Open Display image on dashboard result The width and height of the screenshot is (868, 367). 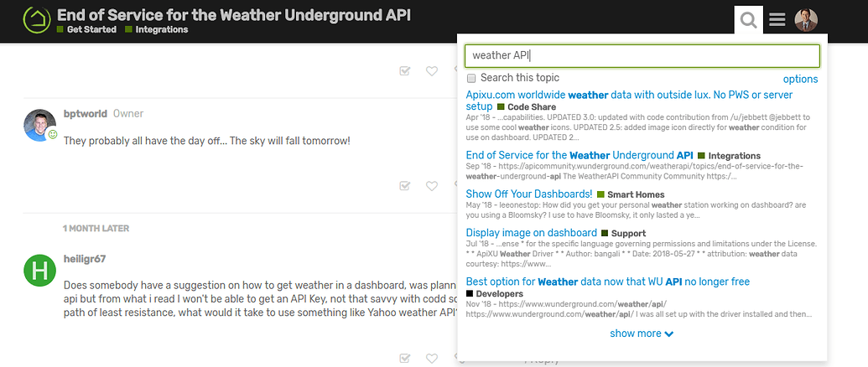pyautogui.click(x=532, y=233)
